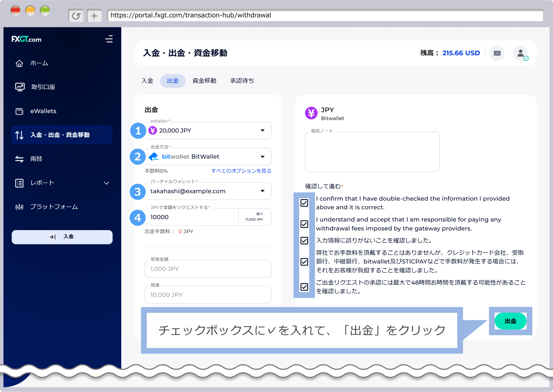
Task: Click the exchange arrows icon beside 両替
Action: click(19, 159)
